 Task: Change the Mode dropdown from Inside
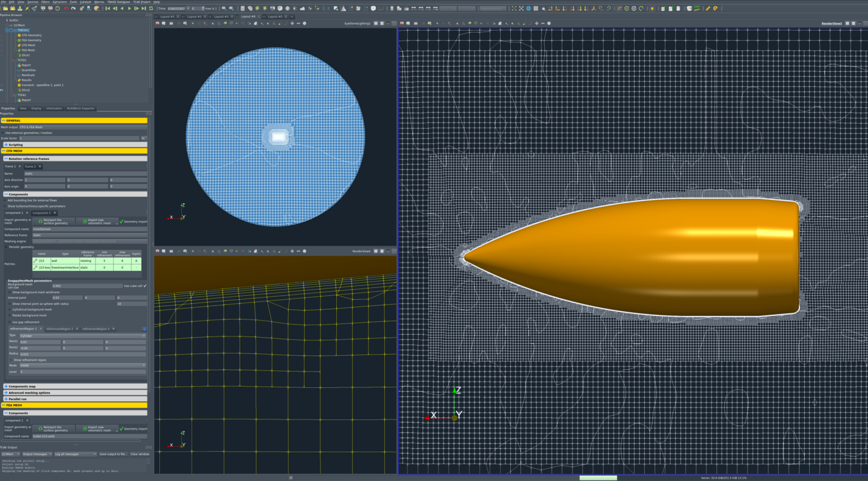click(82, 365)
